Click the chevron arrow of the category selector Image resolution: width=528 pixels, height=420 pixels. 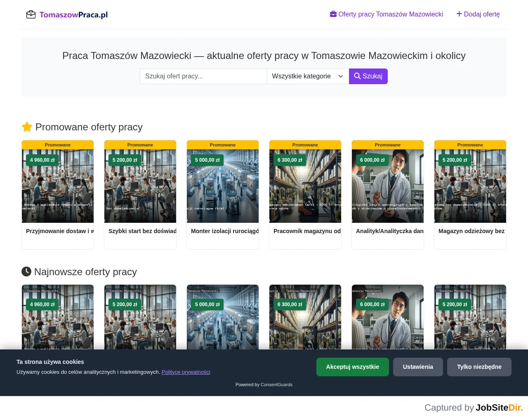click(x=341, y=76)
